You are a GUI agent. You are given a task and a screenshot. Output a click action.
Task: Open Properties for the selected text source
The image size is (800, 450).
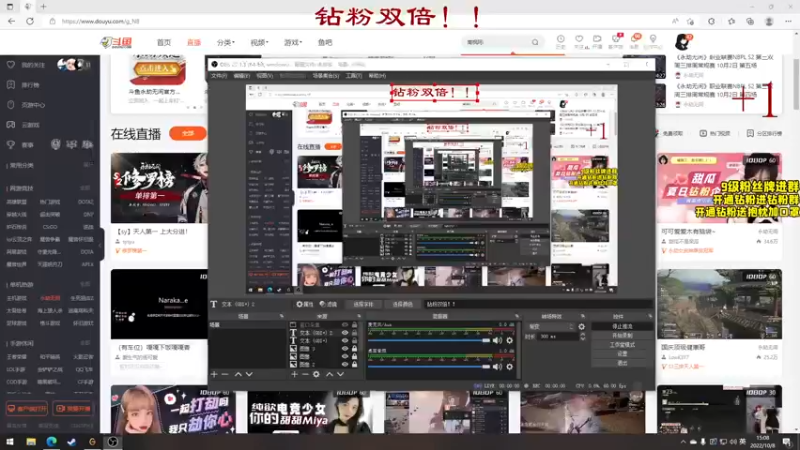coord(305,304)
